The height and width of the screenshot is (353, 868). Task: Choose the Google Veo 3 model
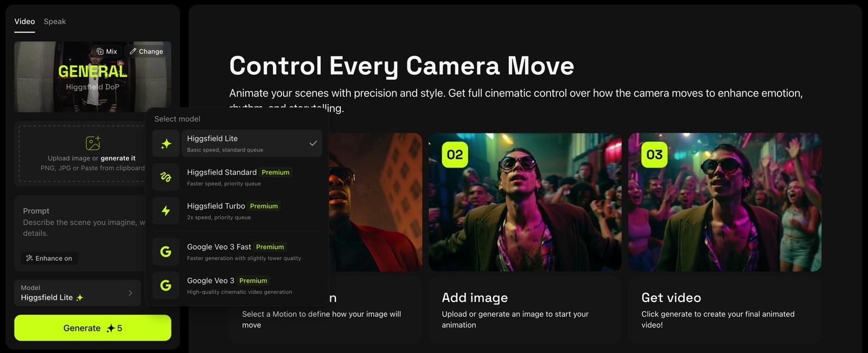click(x=237, y=285)
